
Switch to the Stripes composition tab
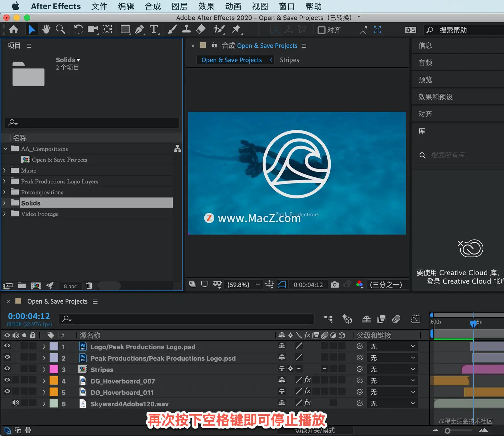pyautogui.click(x=289, y=60)
